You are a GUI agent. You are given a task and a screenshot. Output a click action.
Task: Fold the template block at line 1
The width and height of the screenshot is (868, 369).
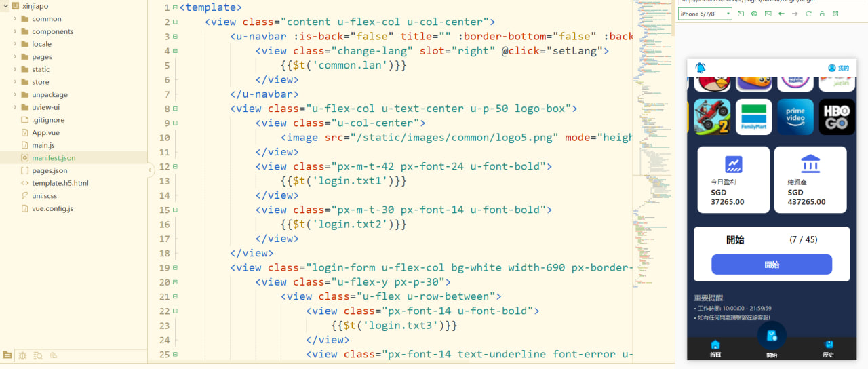coord(175,8)
